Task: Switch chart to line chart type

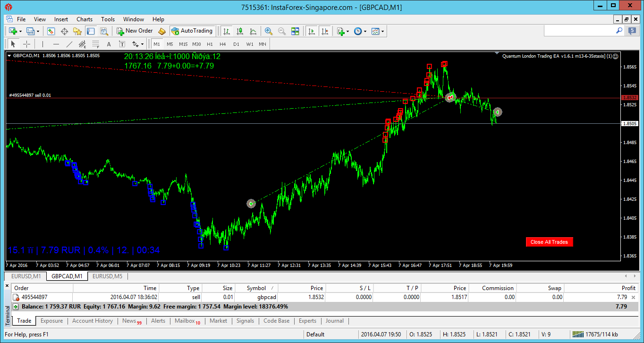Action: [x=253, y=31]
